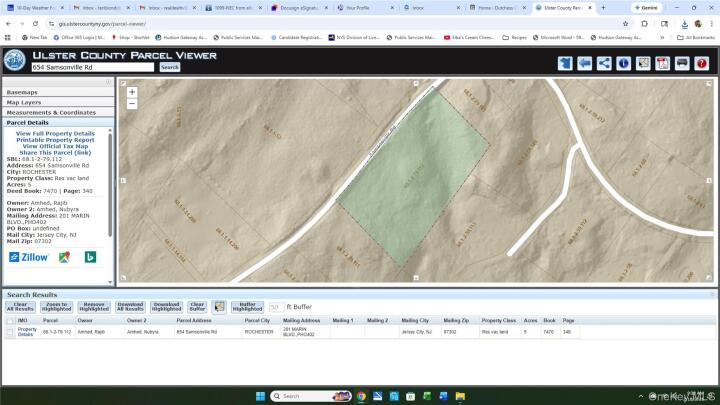
Task: Open the Chrome extensions puzzle icon
Action: [645, 24]
